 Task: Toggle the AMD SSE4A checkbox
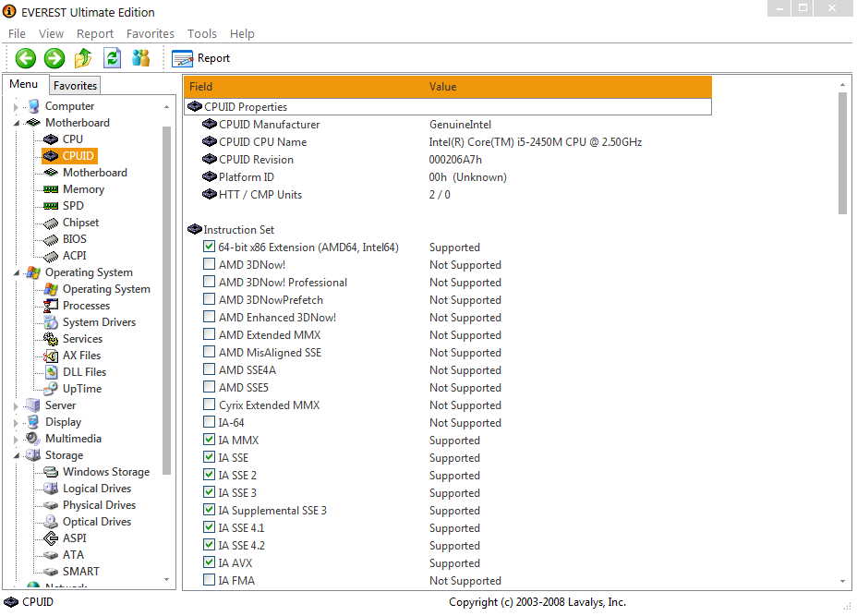[209, 368]
